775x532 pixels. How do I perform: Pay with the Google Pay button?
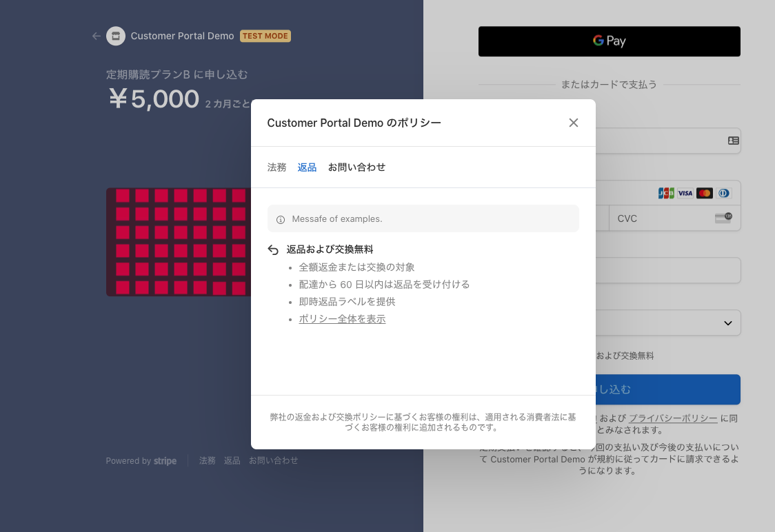tap(609, 41)
